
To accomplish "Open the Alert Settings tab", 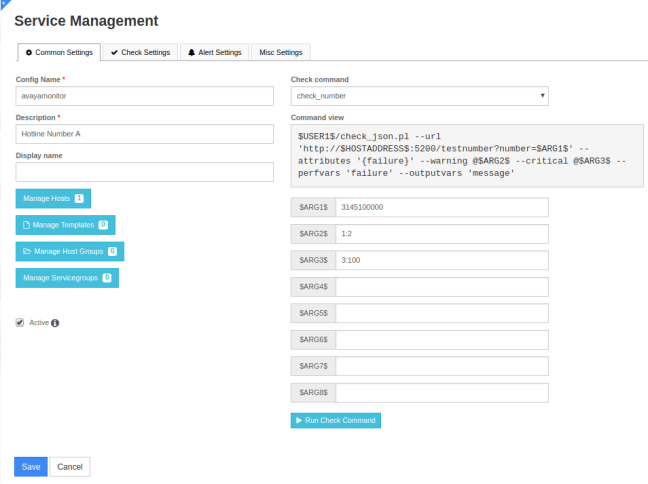I will click(214, 52).
